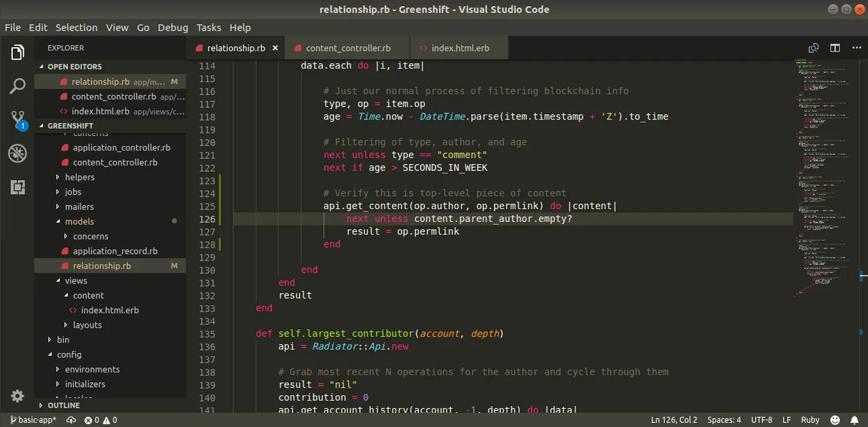Click the split editor icon
The width and height of the screenshot is (868, 427).
835,48
